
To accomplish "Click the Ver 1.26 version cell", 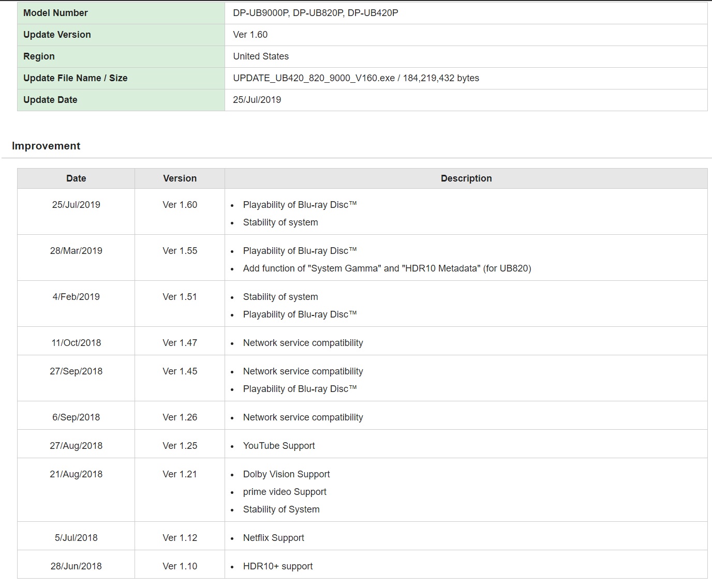I will point(180,417).
